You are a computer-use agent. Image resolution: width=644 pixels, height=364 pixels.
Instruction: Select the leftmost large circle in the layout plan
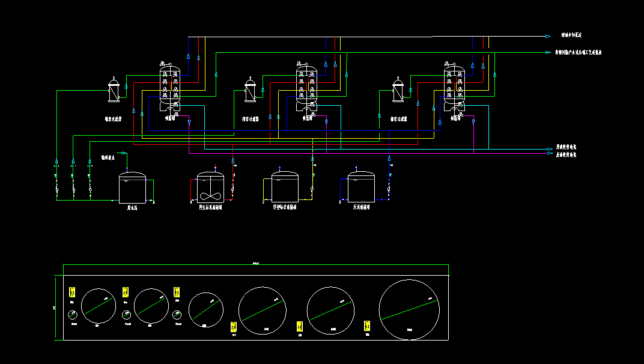point(99,306)
